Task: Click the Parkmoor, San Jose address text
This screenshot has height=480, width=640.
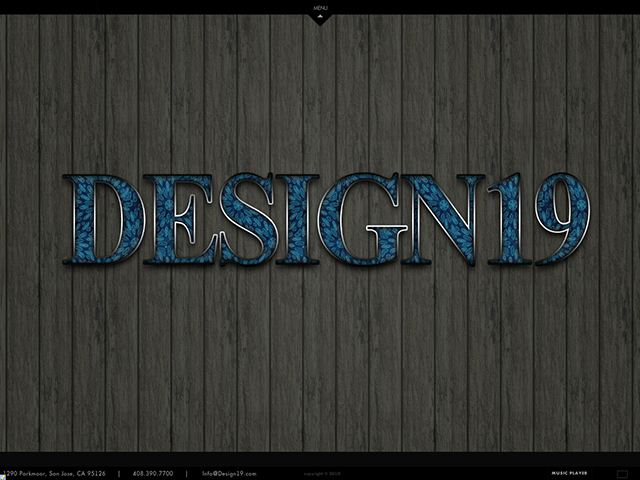Action: [55, 473]
